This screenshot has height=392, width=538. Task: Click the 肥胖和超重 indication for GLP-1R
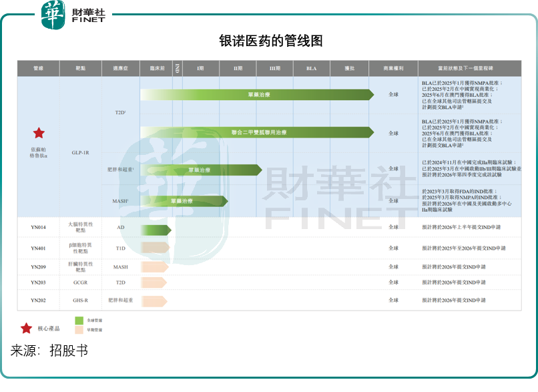pos(121,169)
